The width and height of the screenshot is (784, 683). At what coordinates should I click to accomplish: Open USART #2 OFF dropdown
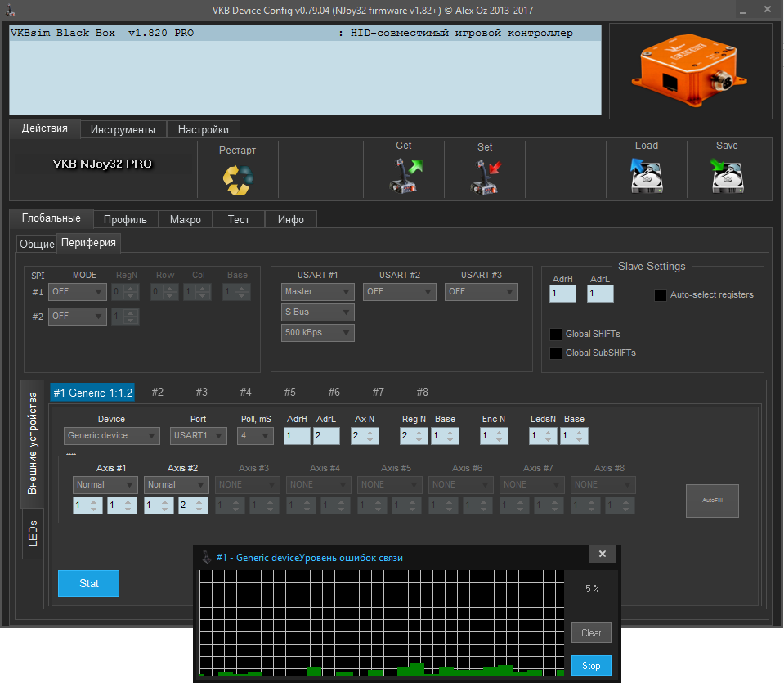point(400,292)
